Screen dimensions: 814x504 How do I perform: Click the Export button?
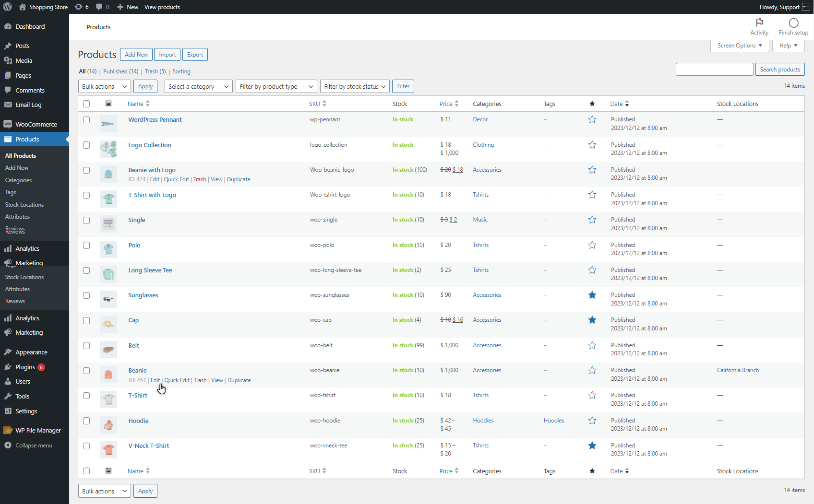[195, 55]
